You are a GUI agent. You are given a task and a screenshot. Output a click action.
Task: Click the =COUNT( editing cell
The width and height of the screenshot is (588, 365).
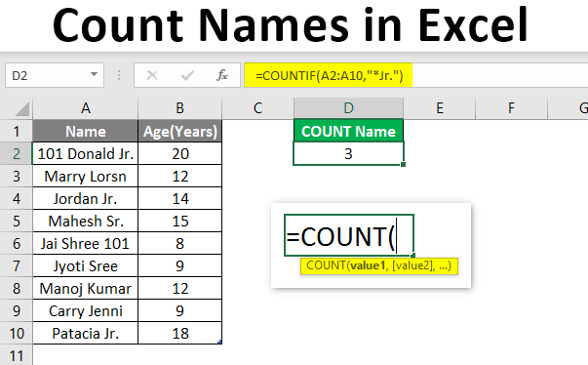click(349, 235)
